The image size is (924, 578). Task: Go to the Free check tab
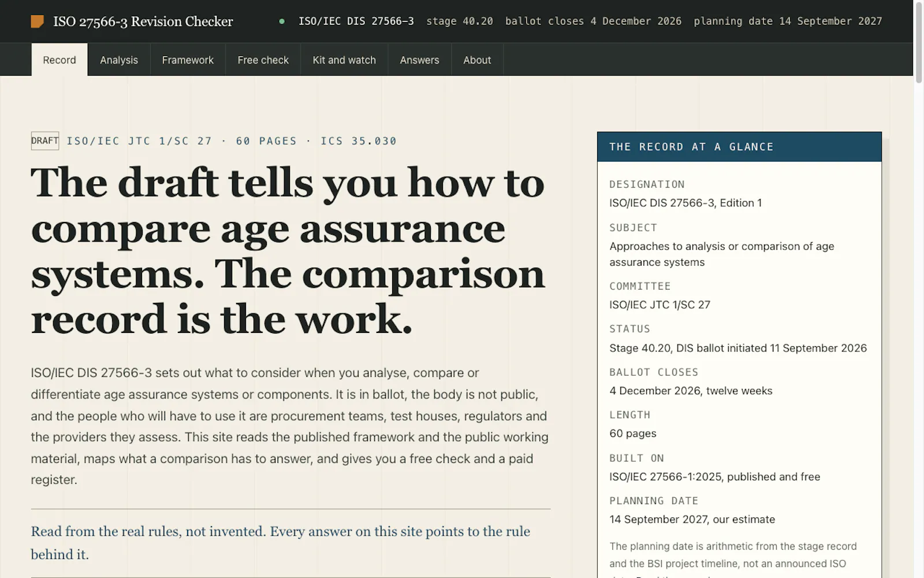tap(263, 60)
